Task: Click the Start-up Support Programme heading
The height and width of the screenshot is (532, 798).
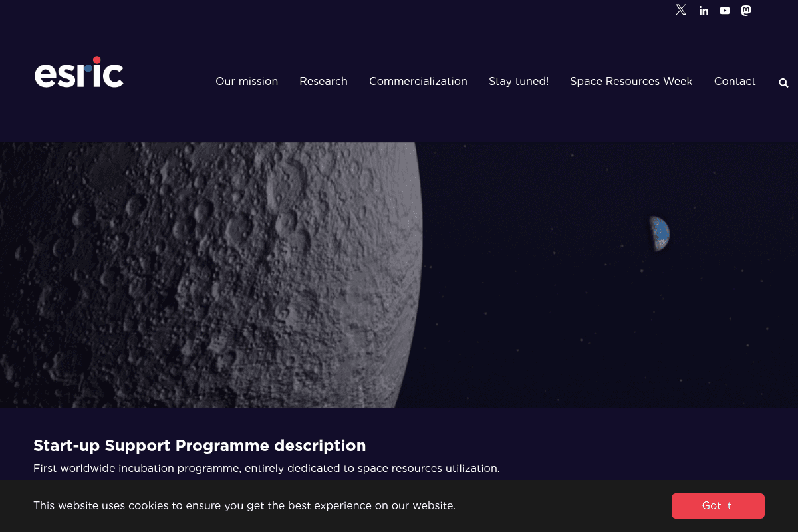Action: [x=199, y=446]
